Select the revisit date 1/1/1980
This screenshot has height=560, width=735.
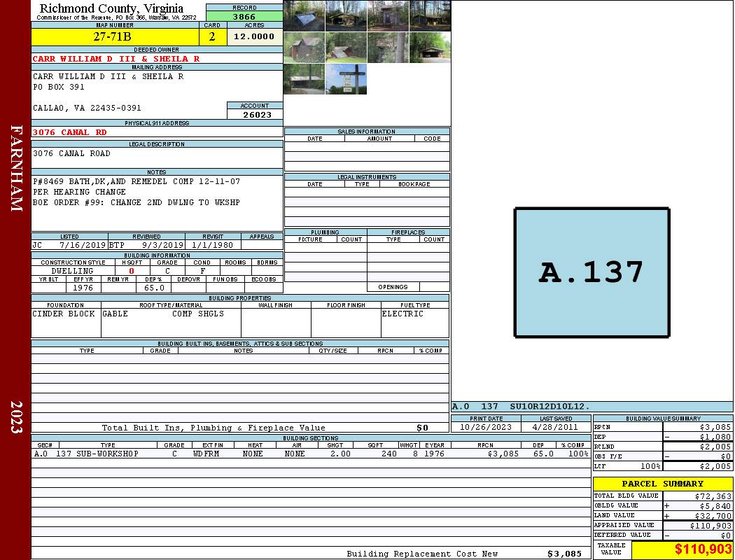212,245
